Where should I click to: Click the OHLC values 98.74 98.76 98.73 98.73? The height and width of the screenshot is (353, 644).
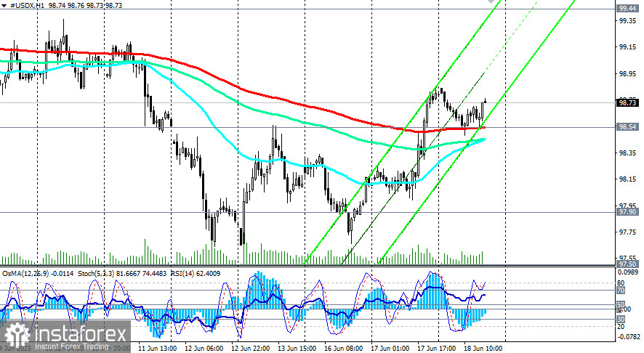click(86, 6)
